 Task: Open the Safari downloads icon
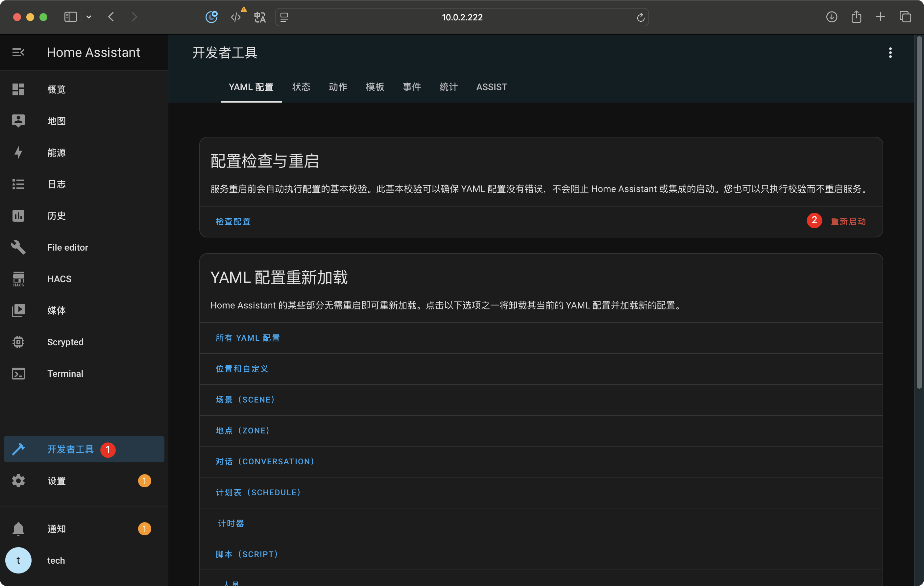pos(831,17)
